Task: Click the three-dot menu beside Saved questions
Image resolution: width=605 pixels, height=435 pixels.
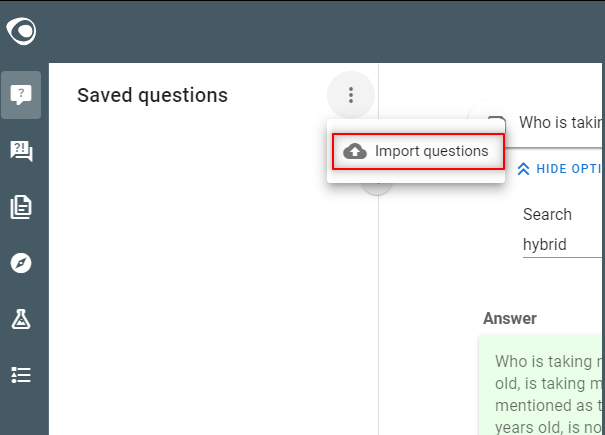Action: (351, 95)
